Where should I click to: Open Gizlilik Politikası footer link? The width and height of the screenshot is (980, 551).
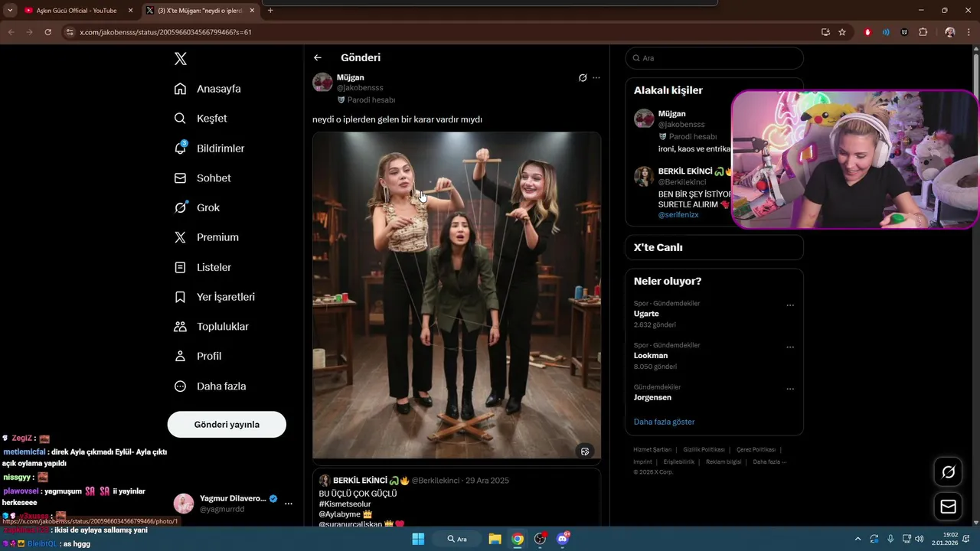pyautogui.click(x=704, y=449)
